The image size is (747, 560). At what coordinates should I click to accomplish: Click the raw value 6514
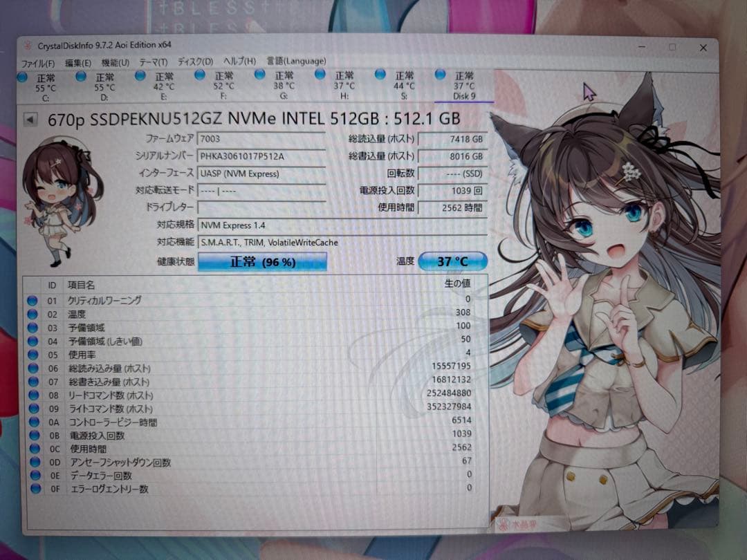click(461, 420)
